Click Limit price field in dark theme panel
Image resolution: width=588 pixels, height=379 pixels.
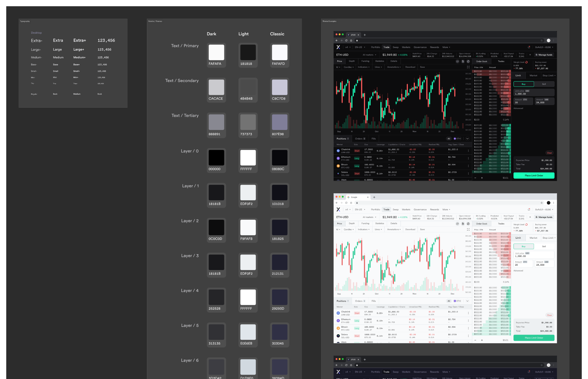click(x=534, y=92)
